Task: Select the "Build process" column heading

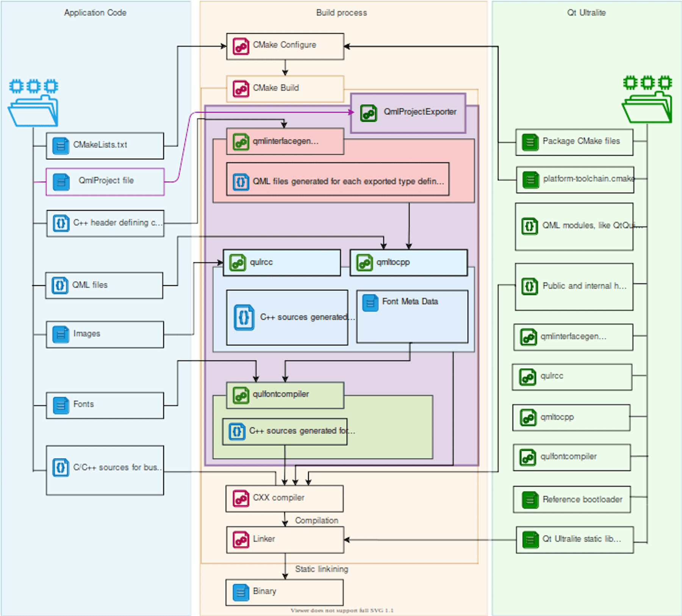Action: point(341,13)
